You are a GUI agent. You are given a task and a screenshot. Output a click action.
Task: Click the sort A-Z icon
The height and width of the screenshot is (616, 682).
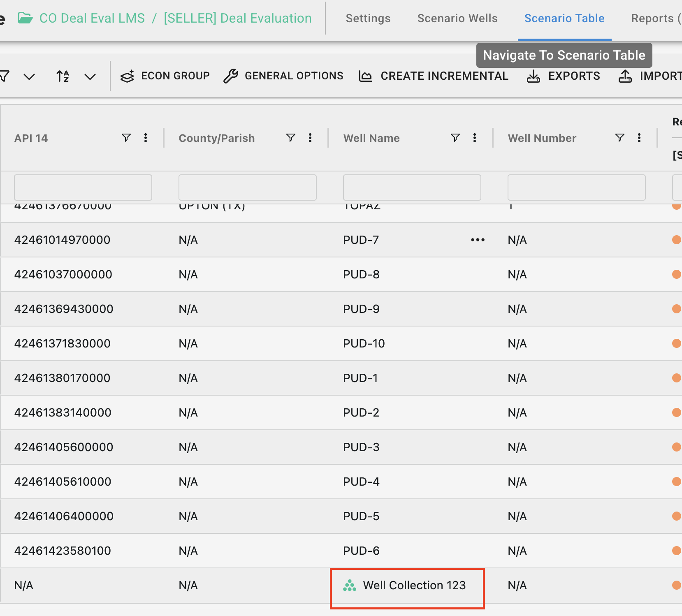[63, 76]
